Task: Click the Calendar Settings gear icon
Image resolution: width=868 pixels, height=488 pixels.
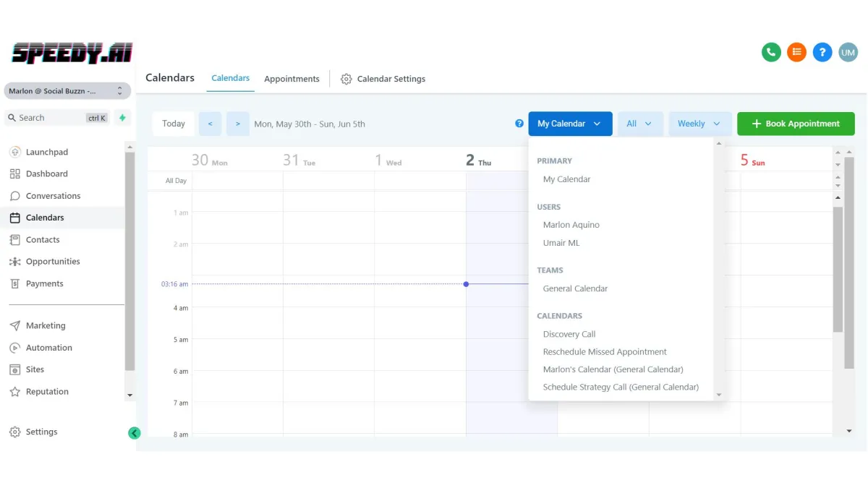Action: click(346, 79)
